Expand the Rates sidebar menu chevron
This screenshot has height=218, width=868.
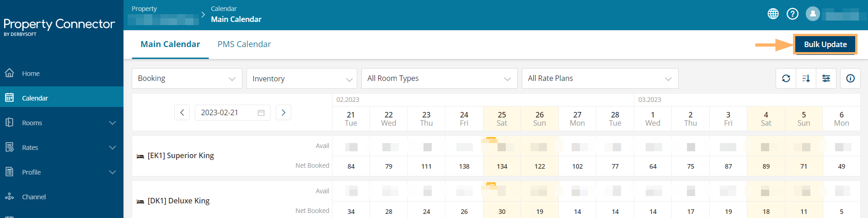pyautogui.click(x=113, y=148)
